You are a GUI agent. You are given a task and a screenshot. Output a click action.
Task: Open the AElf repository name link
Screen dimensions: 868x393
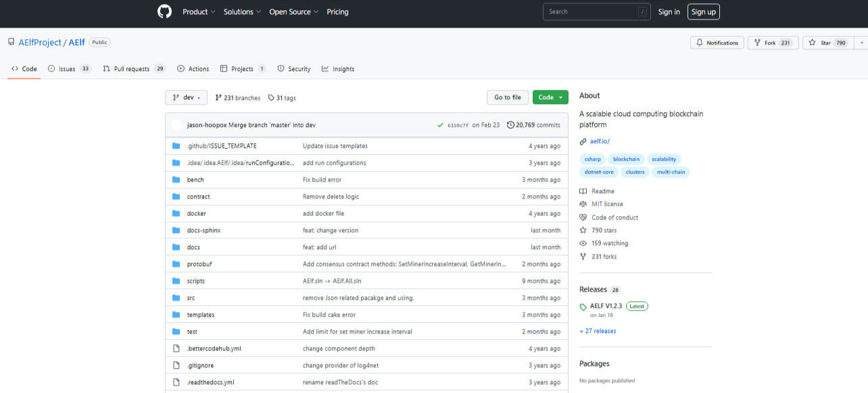point(76,42)
